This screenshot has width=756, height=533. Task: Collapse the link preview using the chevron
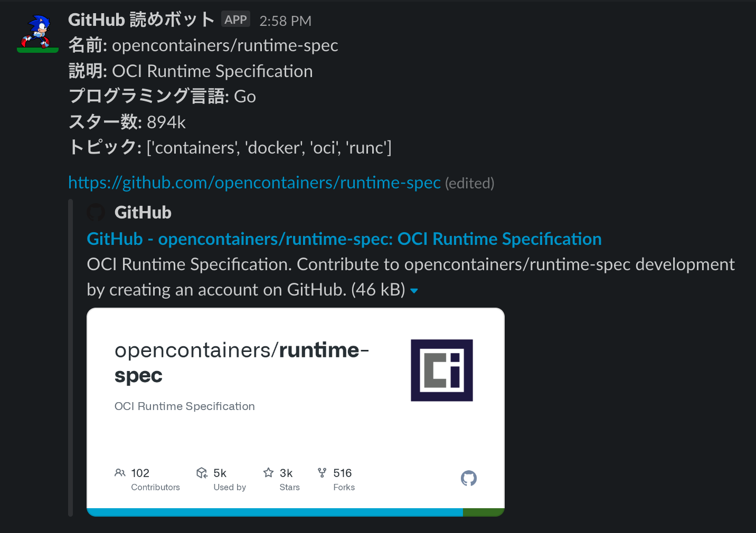click(x=414, y=291)
